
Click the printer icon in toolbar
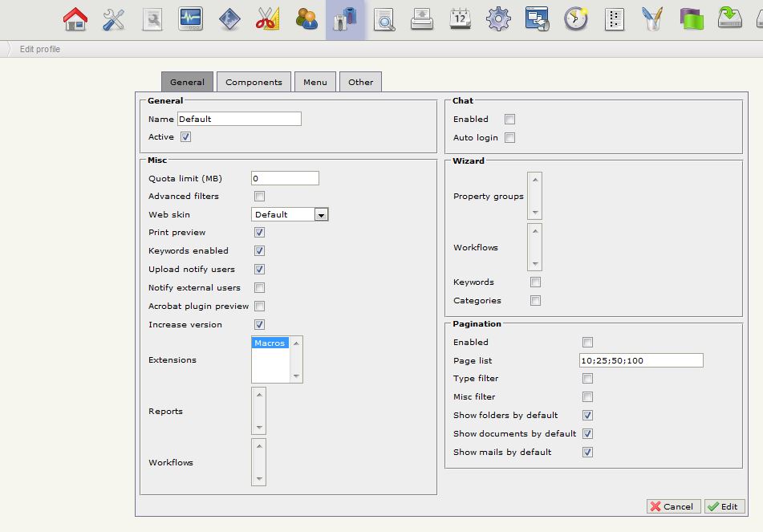(421, 19)
